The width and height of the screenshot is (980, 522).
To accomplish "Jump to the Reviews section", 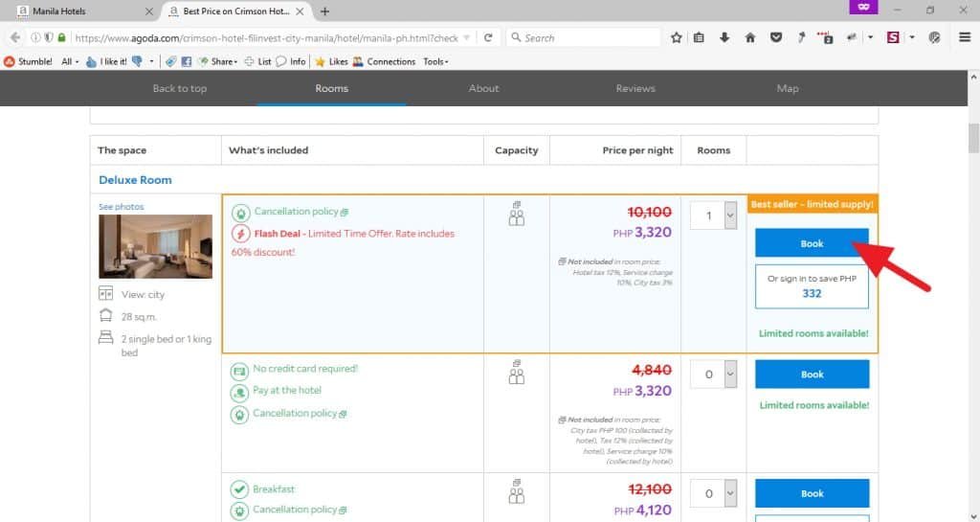I will point(635,88).
